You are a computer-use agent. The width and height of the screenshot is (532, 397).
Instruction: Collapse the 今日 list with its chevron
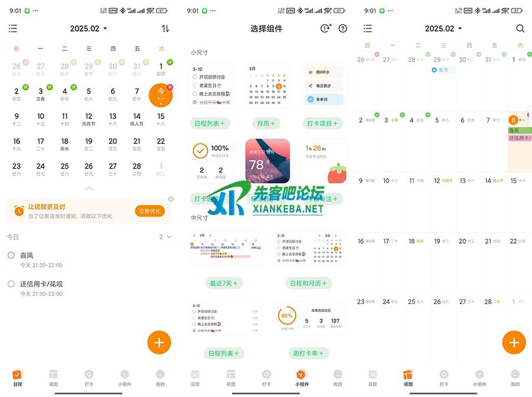[169, 237]
